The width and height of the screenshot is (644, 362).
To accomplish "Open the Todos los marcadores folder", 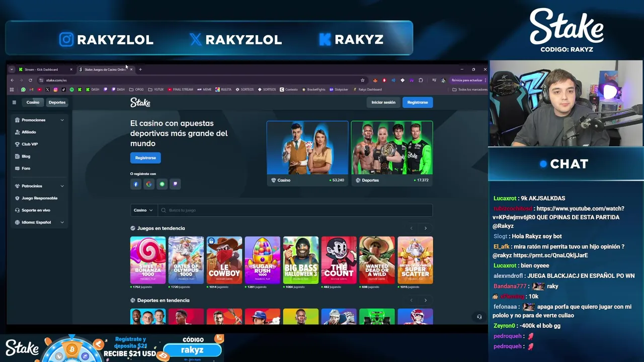I will point(469,89).
